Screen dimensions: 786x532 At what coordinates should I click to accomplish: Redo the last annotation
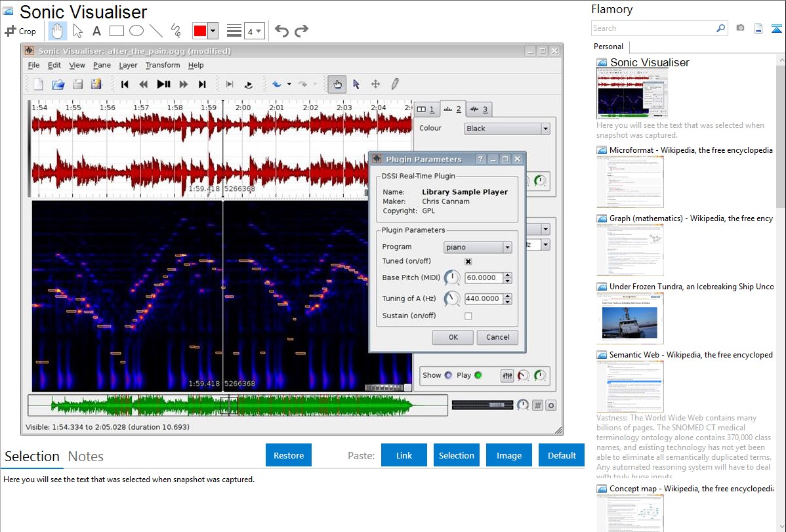tap(301, 31)
